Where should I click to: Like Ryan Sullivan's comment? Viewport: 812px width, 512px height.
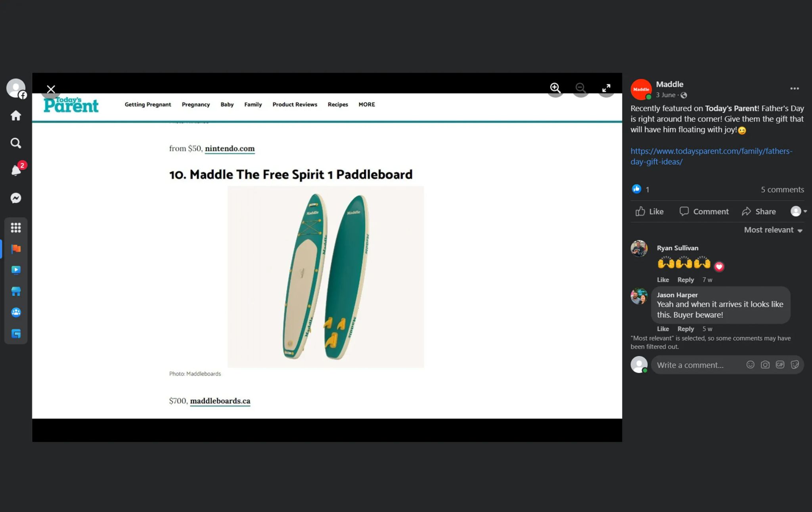pyautogui.click(x=663, y=279)
